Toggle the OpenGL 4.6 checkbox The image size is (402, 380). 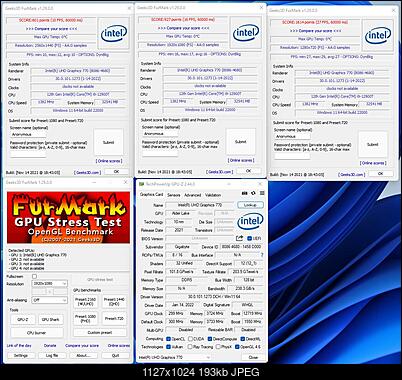pos(237,347)
